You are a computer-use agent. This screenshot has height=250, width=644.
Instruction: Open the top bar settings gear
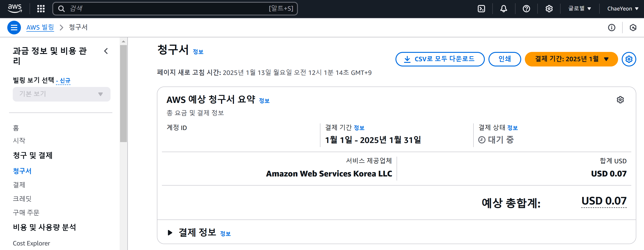click(549, 9)
